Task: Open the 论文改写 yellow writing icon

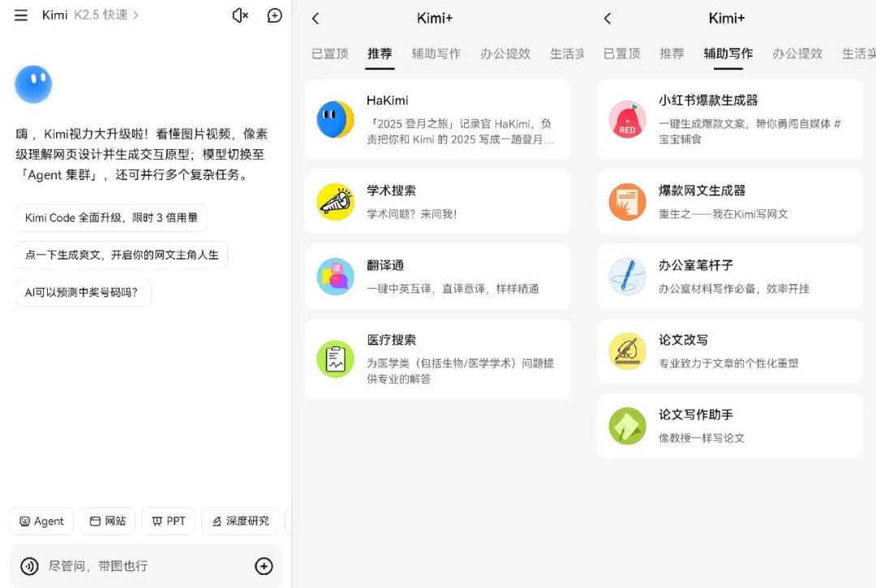Action: [x=627, y=351]
